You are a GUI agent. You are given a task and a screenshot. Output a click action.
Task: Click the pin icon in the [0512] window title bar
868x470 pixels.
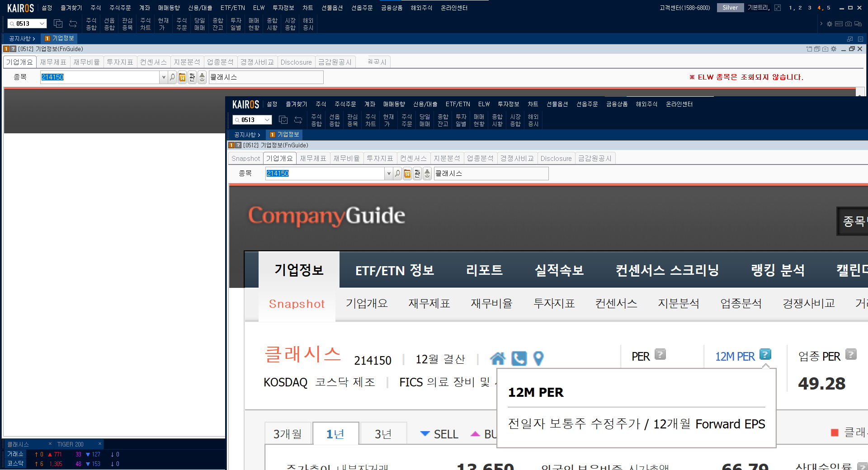809,49
